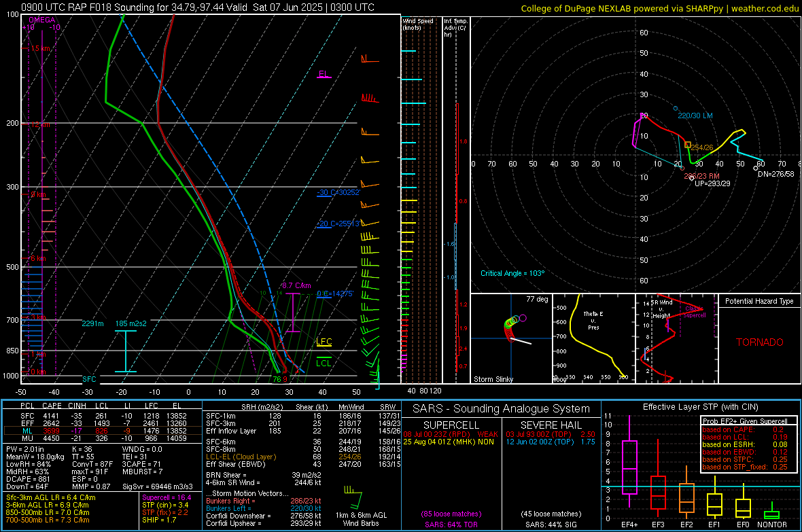
Task: Click the 'Inf. Temp. Adv.' panel header
Action: (455, 28)
